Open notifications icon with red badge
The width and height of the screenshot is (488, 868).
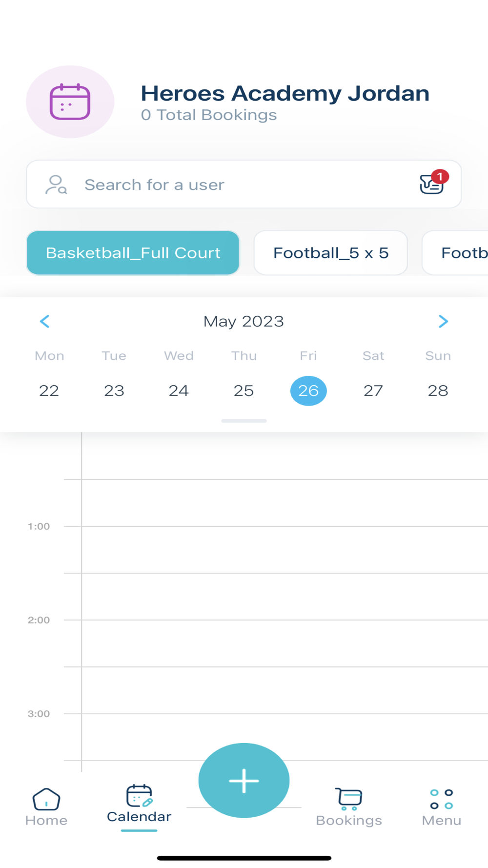tap(432, 184)
